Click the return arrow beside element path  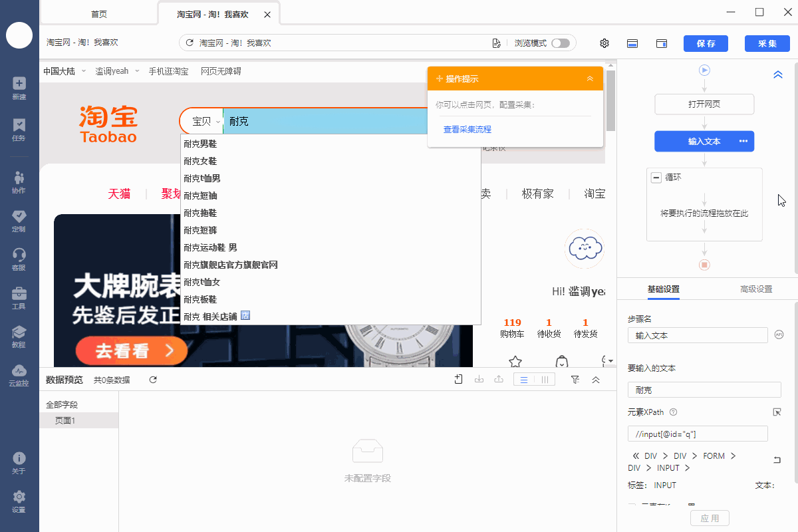tap(777, 460)
